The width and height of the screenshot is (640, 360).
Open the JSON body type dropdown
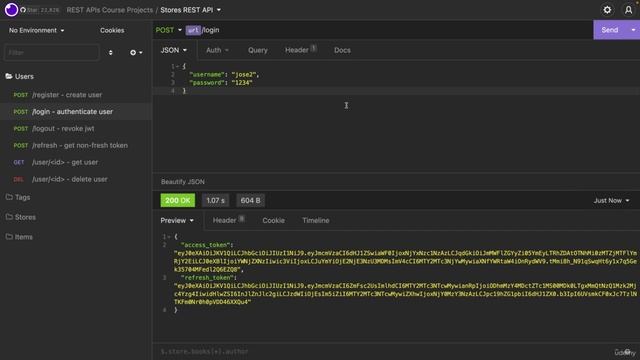pos(173,50)
